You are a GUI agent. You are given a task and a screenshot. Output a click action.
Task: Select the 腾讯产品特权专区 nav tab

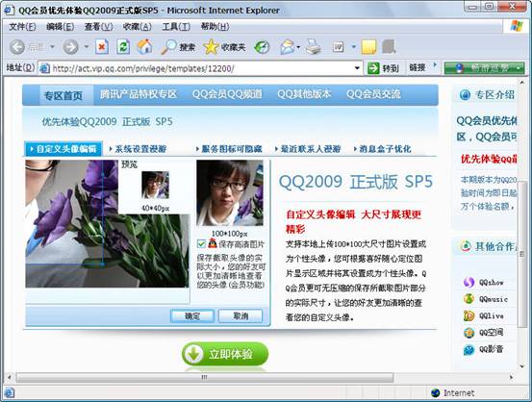point(139,94)
